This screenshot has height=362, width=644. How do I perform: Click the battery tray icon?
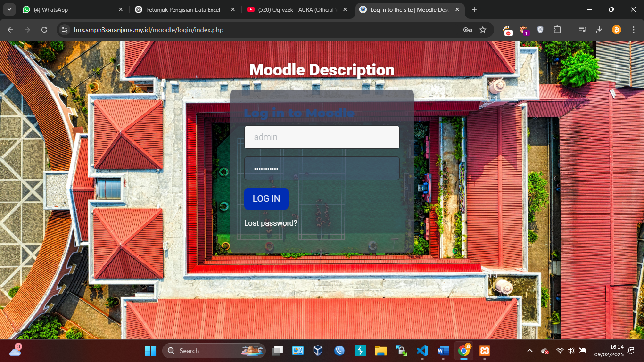click(583, 351)
